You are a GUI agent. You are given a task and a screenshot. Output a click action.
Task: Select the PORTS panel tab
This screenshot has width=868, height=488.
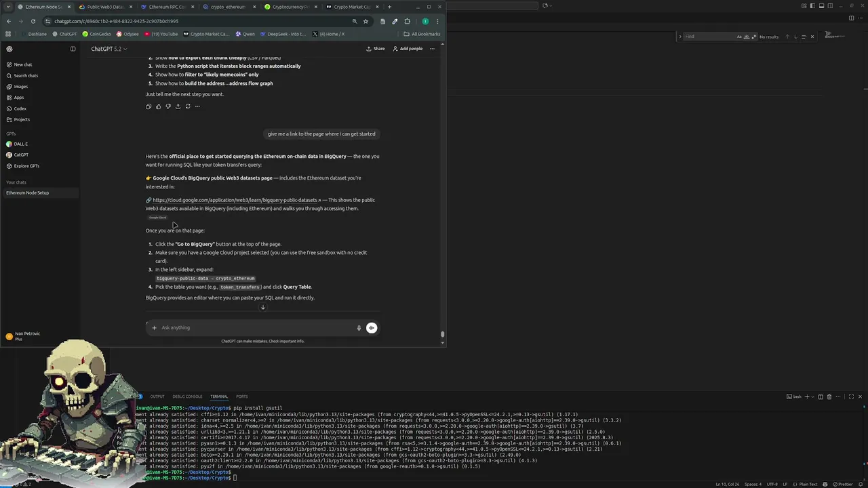point(241,396)
